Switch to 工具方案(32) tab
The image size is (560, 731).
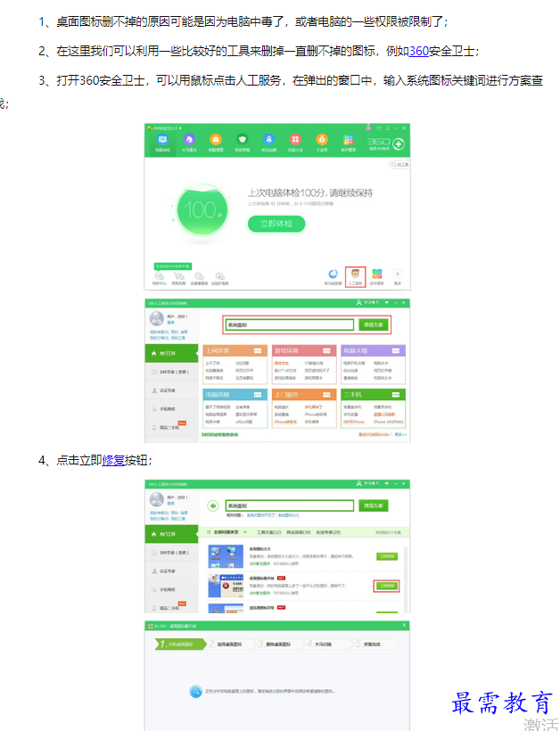coord(269,532)
